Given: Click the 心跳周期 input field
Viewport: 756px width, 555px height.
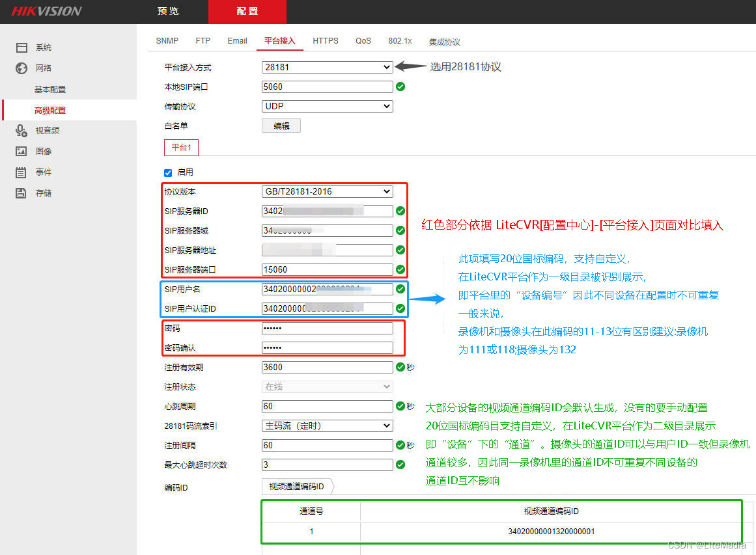Looking at the screenshot, I should click(328, 406).
